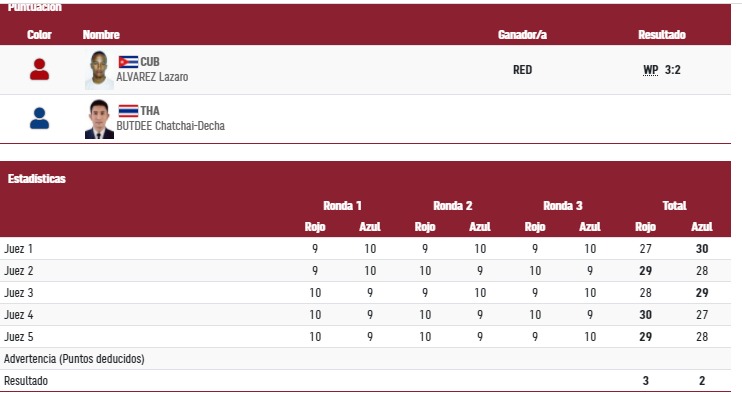
Task: Click the Thailand flag icon
Action: (128, 111)
